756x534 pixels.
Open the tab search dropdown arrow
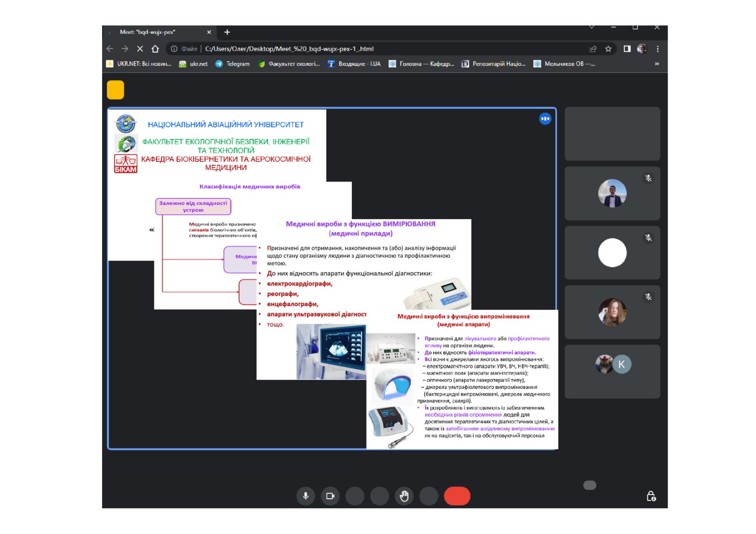click(x=592, y=27)
